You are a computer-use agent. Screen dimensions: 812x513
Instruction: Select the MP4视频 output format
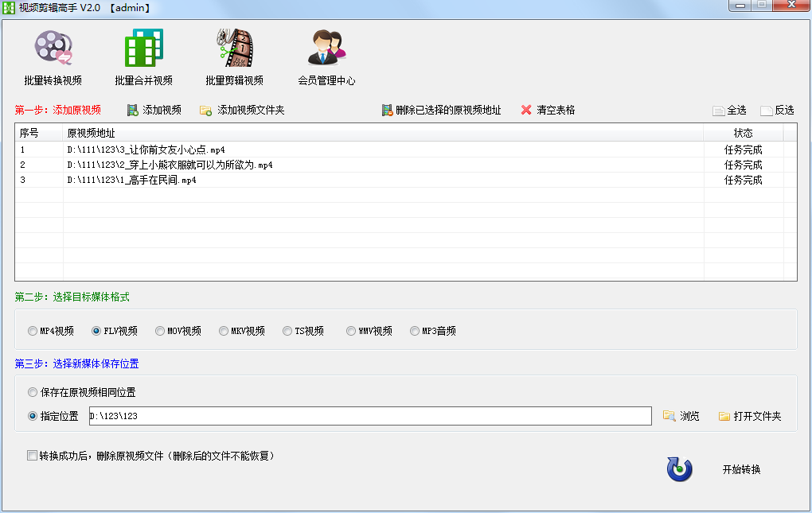[33, 331]
